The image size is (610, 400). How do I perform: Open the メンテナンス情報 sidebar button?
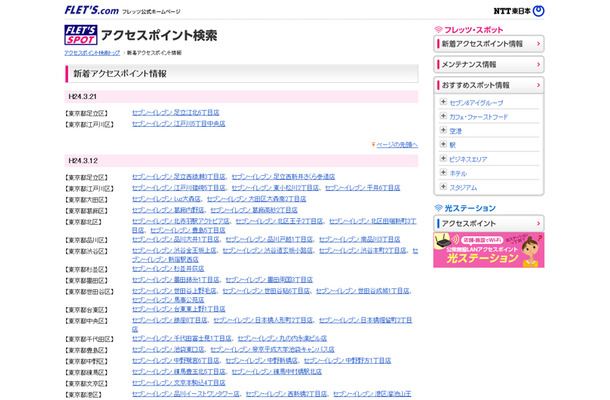pos(489,65)
